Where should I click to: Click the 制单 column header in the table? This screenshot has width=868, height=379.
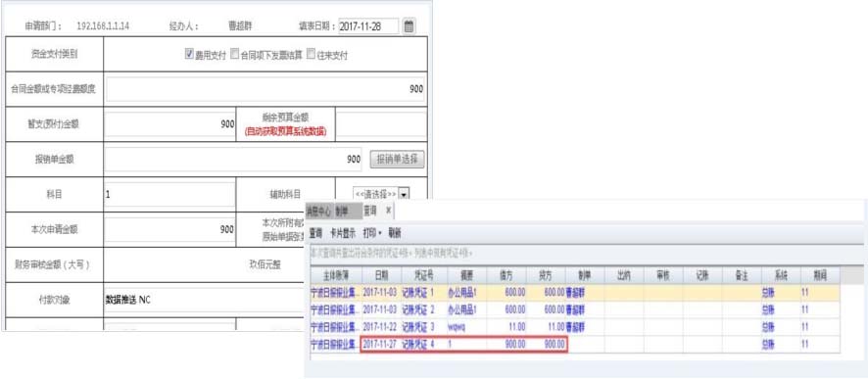pyautogui.click(x=585, y=275)
